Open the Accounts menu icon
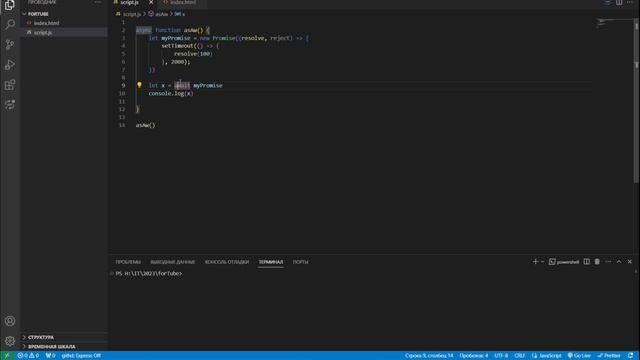 pyautogui.click(x=10, y=321)
